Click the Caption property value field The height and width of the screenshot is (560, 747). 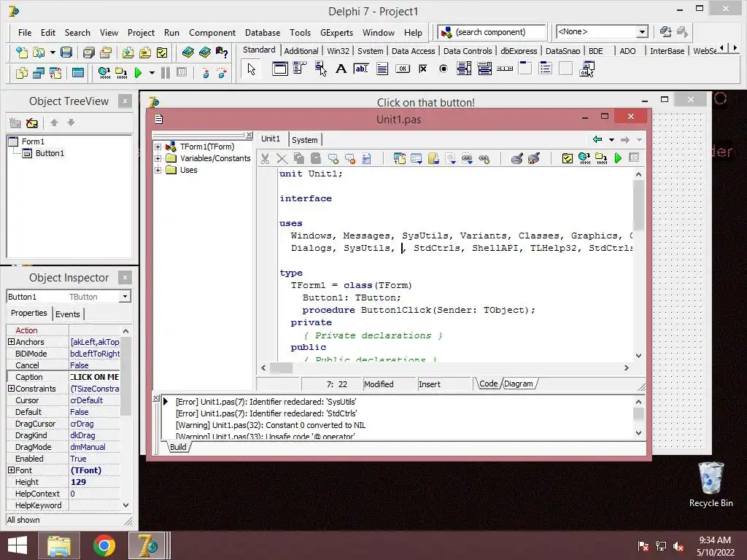click(x=94, y=377)
